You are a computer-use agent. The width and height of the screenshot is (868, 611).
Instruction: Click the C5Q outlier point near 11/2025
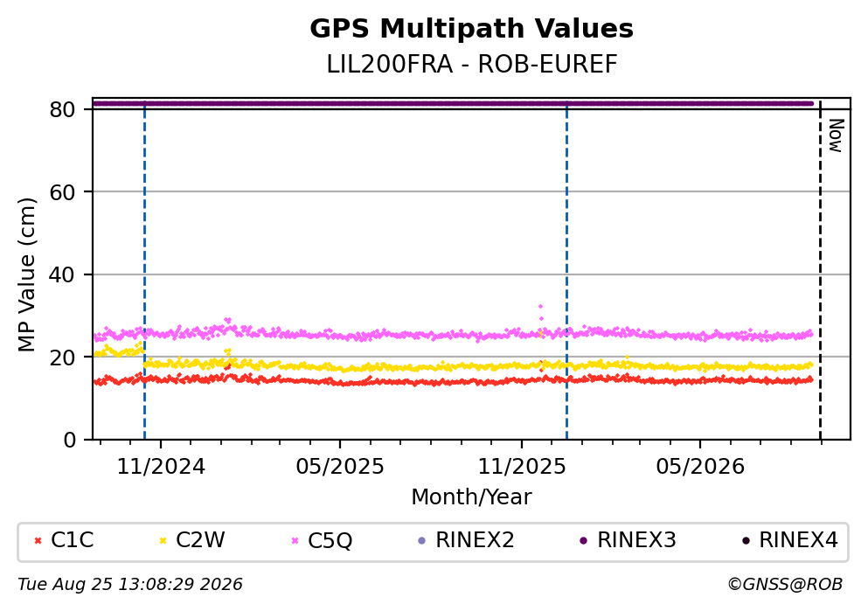[540, 307]
